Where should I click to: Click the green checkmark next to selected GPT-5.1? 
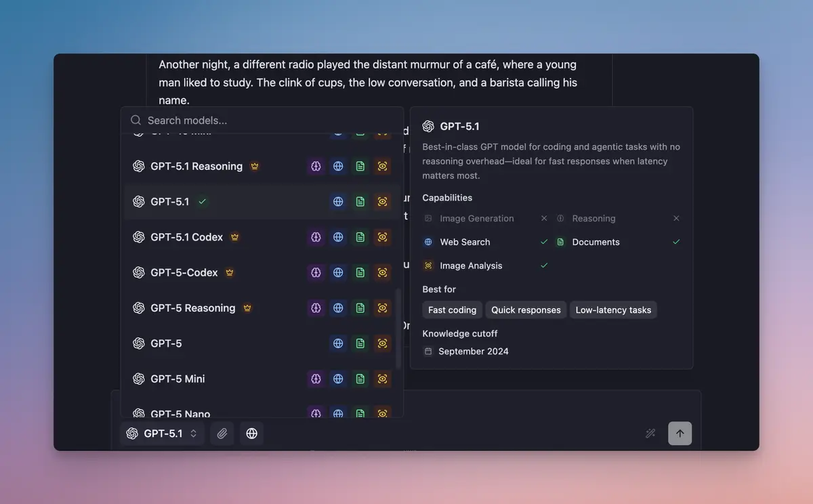(202, 201)
